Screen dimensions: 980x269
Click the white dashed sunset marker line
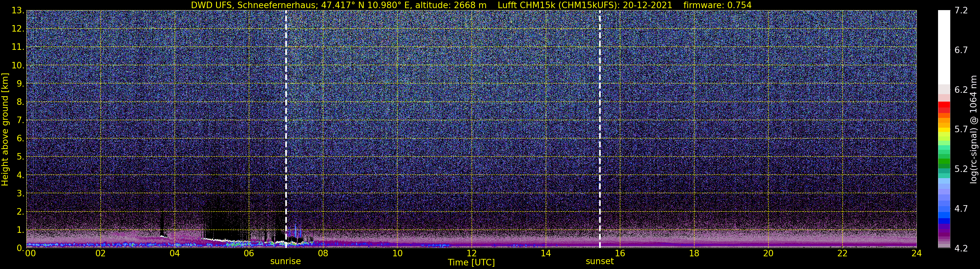click(600, 129)
